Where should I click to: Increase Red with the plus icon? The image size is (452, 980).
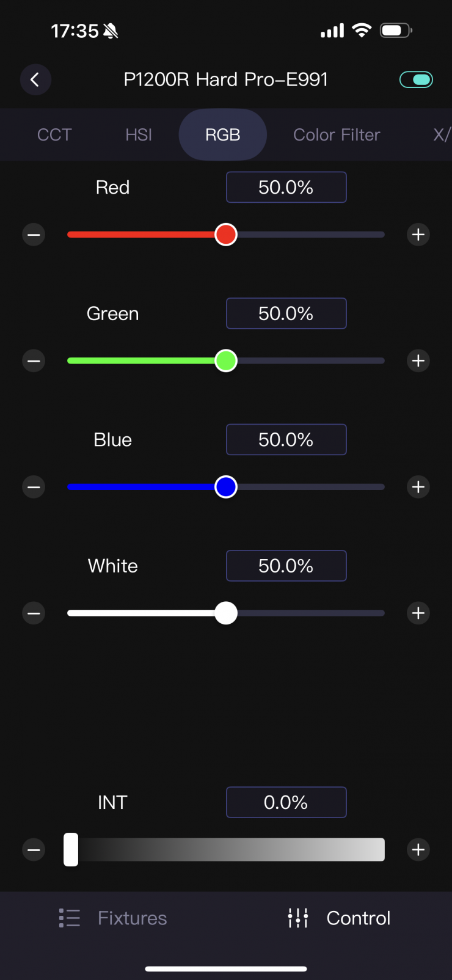click(418, 235)
